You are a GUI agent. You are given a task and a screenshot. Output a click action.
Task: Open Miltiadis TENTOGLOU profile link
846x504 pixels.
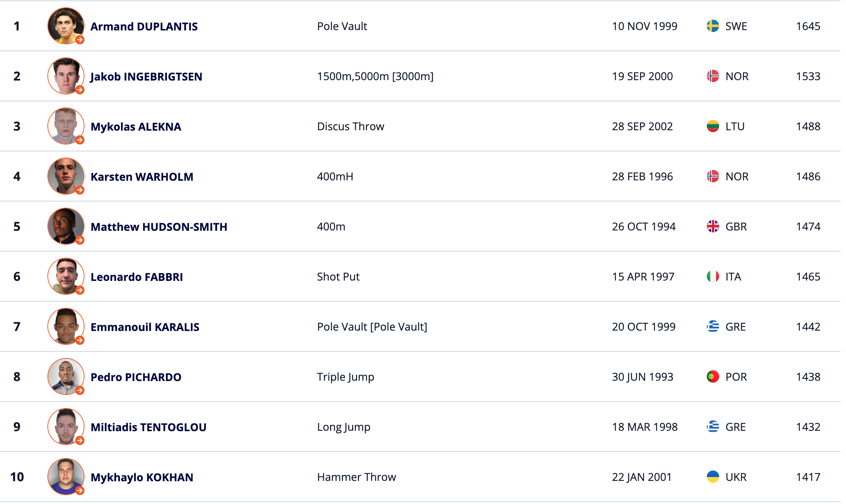(148, 427)
